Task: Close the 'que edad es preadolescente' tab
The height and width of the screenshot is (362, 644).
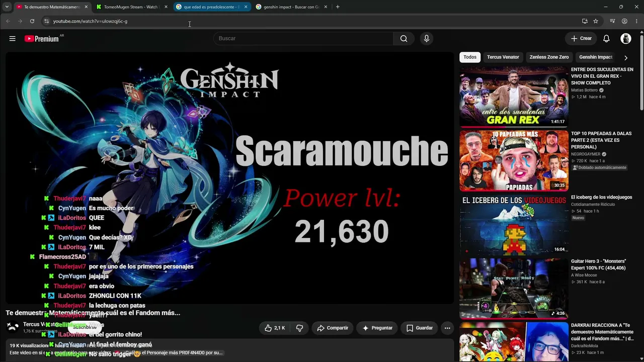Action: (x=246, y=7)
